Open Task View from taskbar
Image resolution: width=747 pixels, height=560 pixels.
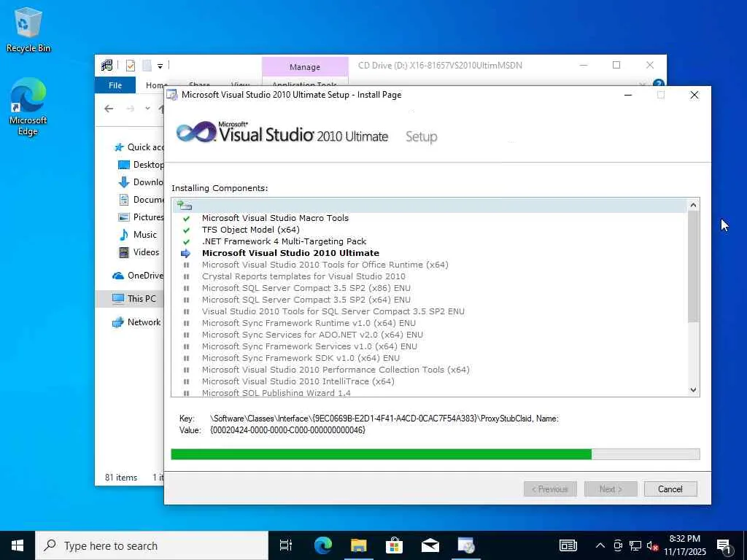[x=286, y=545]
